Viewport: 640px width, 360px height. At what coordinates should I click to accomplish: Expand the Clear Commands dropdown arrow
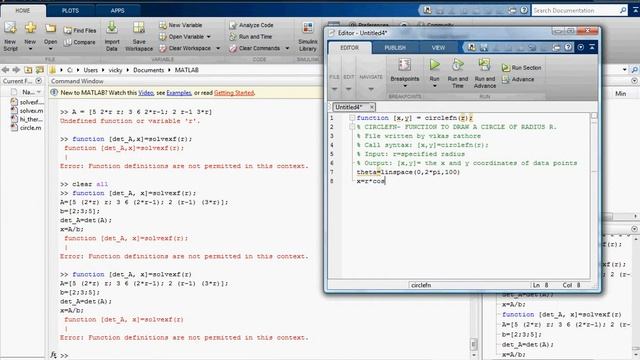[x=287, y=48]
